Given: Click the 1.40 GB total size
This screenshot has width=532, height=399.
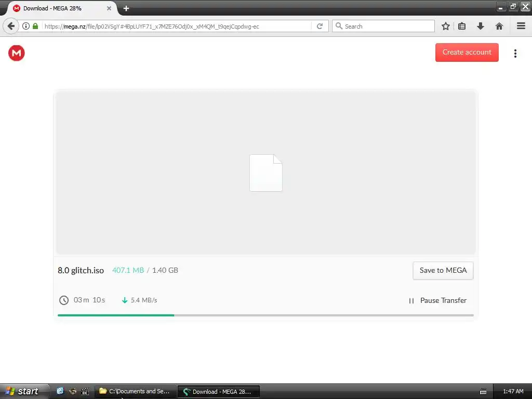Looking at the screenshot, I should (165, 270).
